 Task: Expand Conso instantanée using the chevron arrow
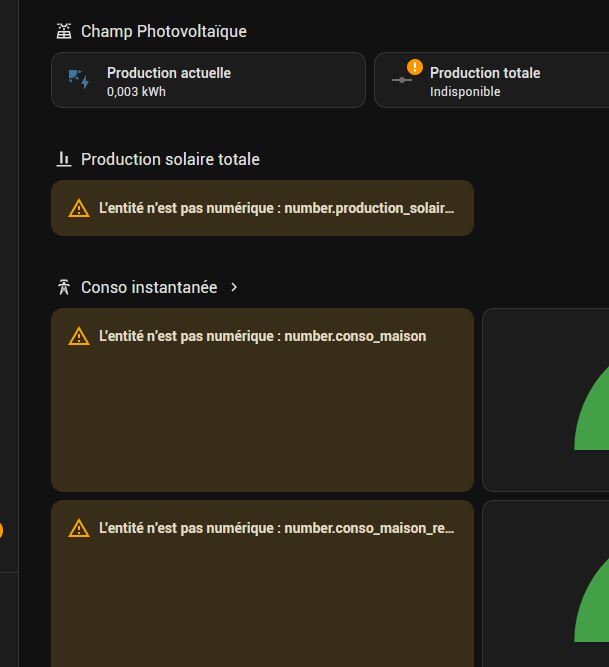coord(234,287)
